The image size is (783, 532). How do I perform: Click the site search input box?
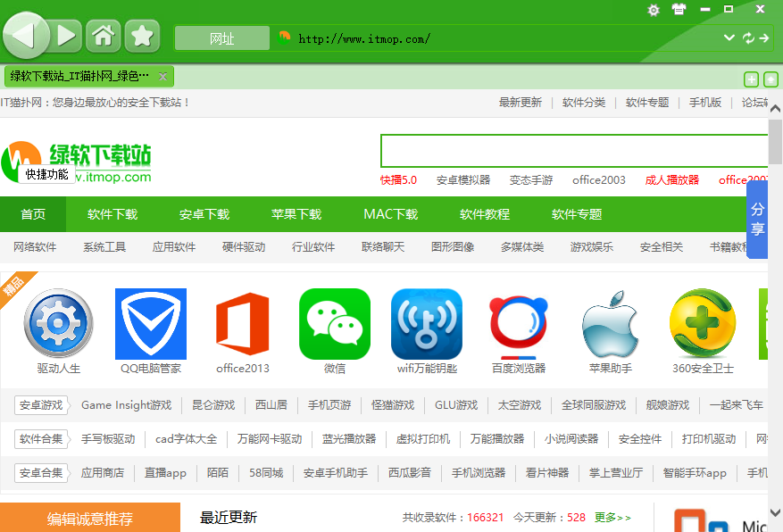(574, 150)
